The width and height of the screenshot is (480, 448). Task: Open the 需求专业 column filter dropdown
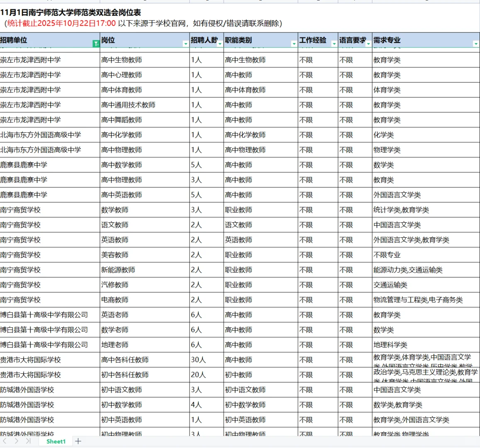[476, 44]
